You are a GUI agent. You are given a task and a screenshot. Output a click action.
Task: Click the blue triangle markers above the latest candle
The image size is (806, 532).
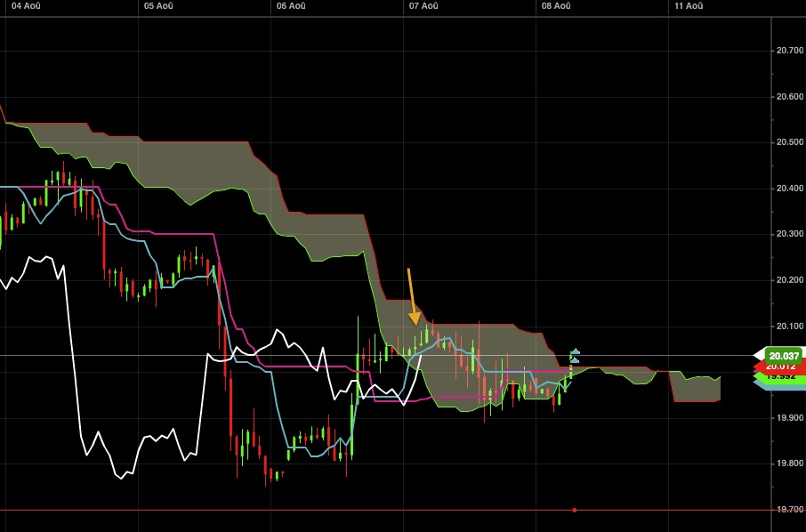pyautogui.click(x=576, y=356)
